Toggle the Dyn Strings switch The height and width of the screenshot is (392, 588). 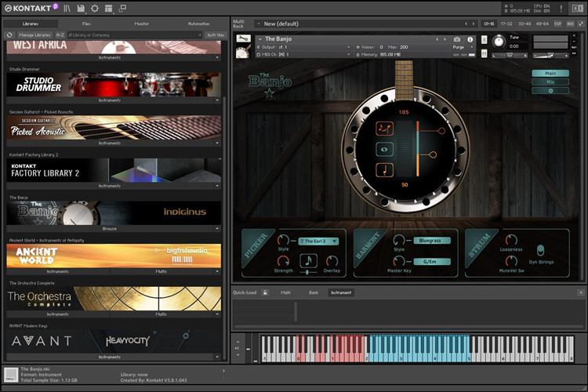point(540,252)
